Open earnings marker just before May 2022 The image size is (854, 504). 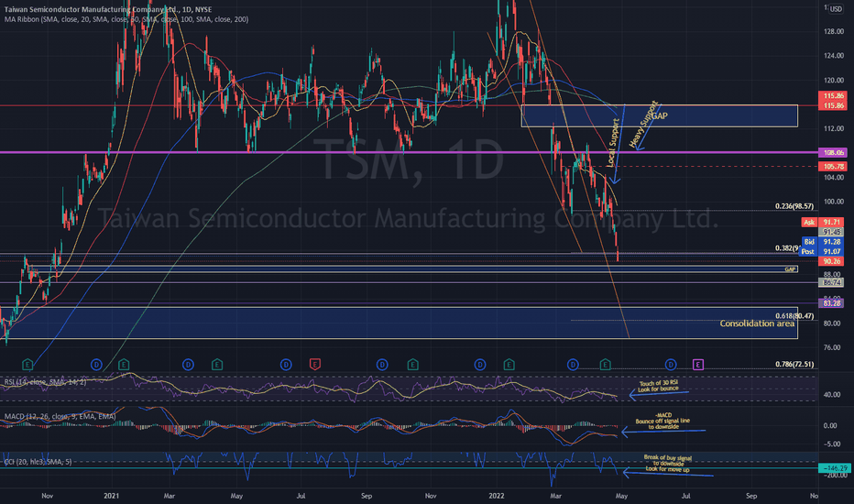605,364
